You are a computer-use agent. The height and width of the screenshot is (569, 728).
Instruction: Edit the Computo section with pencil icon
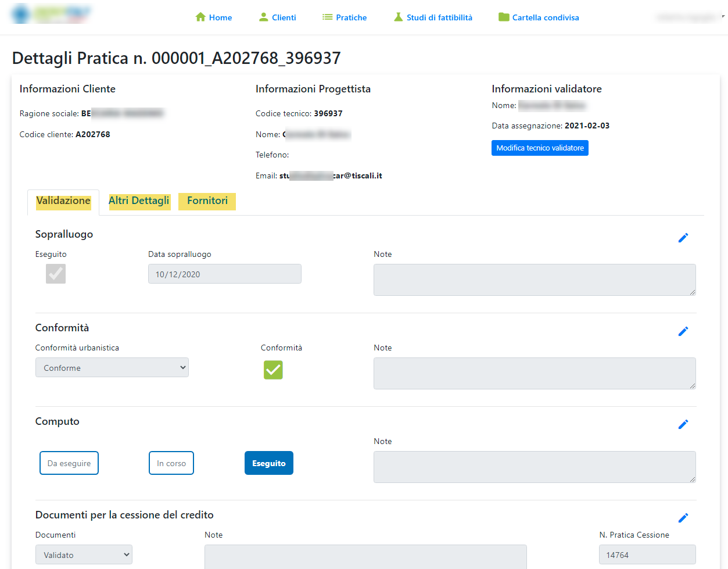683,424
